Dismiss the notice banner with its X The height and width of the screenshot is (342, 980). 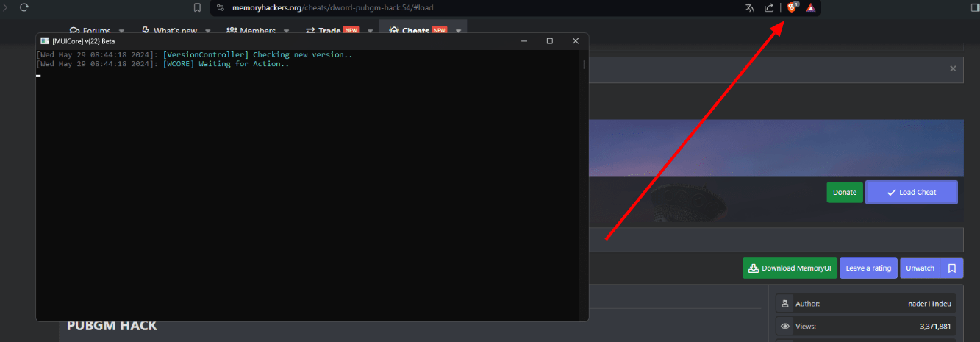(x=953, y=68)
